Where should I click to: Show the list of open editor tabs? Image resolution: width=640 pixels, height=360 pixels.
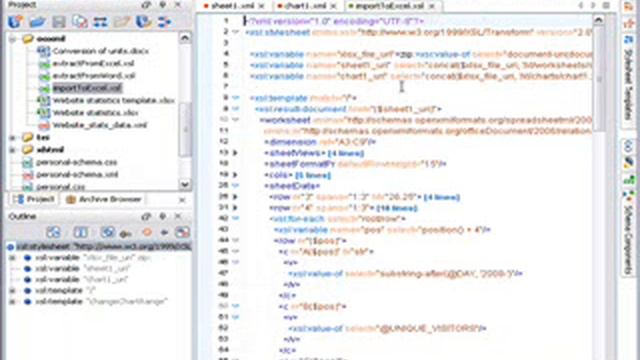tap(606, 6)
